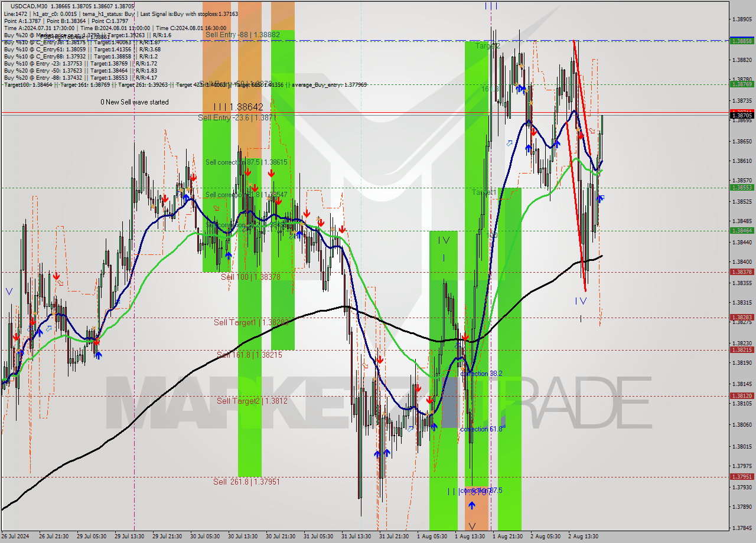Click the 'Buy %10 @ C_Entry88' line
Viewport: 756px width, 543px height.
(80, 56)
